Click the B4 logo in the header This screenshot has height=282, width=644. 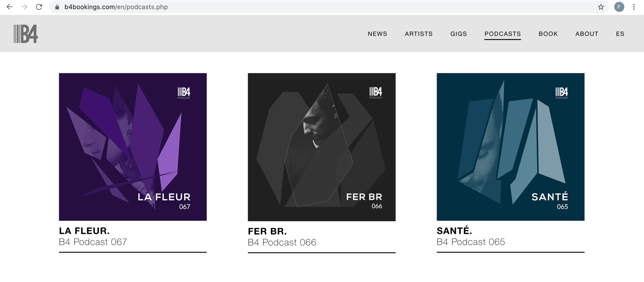point(26,34)
